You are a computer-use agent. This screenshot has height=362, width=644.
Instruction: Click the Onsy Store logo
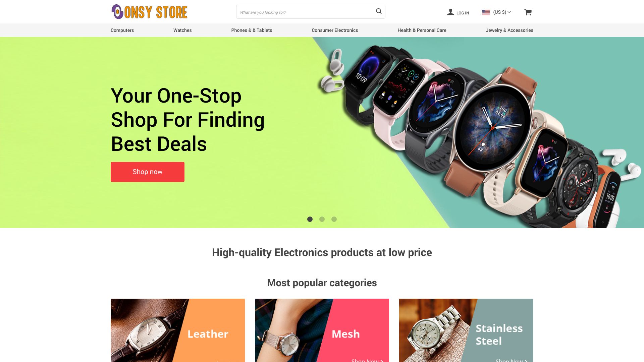pyautogui.click(x=149, y=12)
